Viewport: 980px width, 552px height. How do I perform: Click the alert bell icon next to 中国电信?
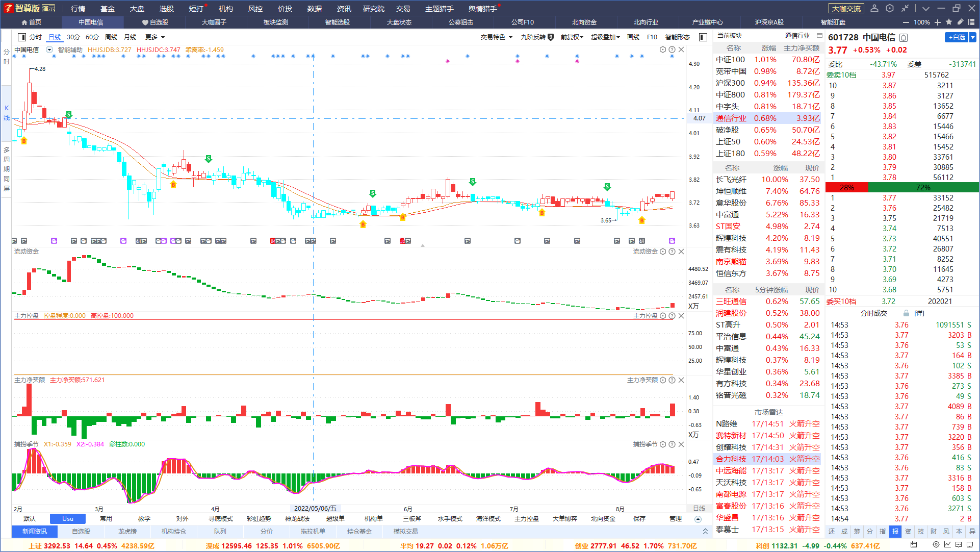point(904,37)
